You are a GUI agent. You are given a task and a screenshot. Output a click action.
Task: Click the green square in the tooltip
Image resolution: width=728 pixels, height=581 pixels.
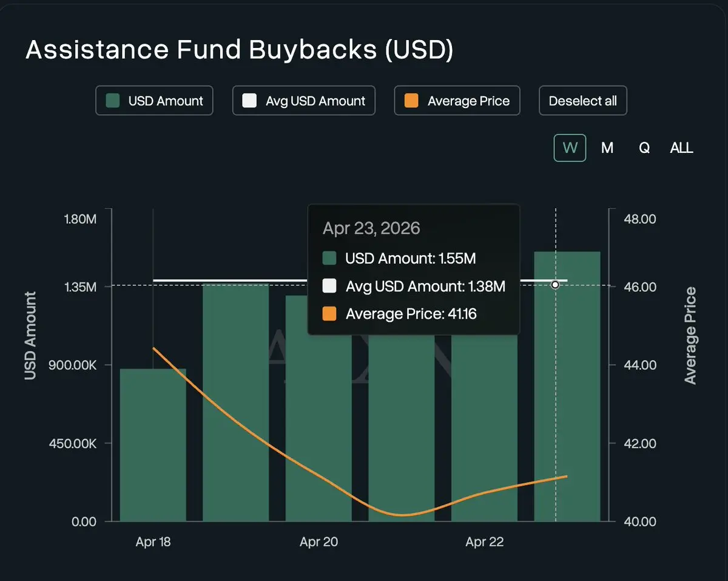point(329,259)
